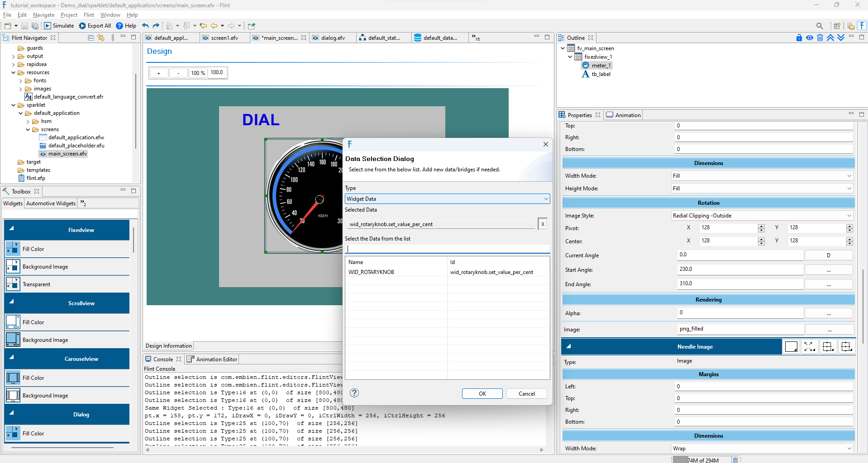Click the Undo arrow in the toolbar
This screenshot has height=463, width=868.
point(145,26)
